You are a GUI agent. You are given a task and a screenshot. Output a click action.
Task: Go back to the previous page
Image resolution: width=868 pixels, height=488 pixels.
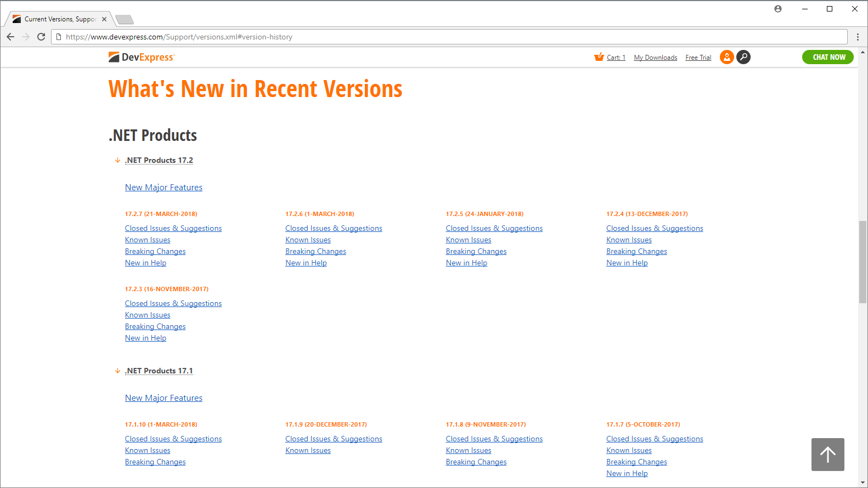pos(10,37)
